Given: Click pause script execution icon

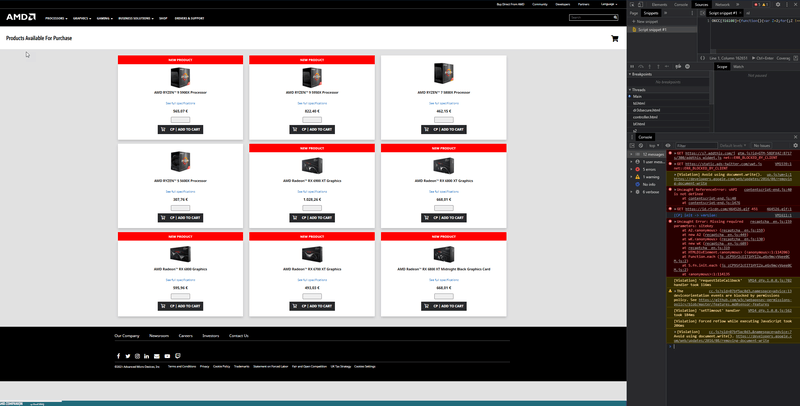Looking at the screenshot, I should [x=632, y=66].
